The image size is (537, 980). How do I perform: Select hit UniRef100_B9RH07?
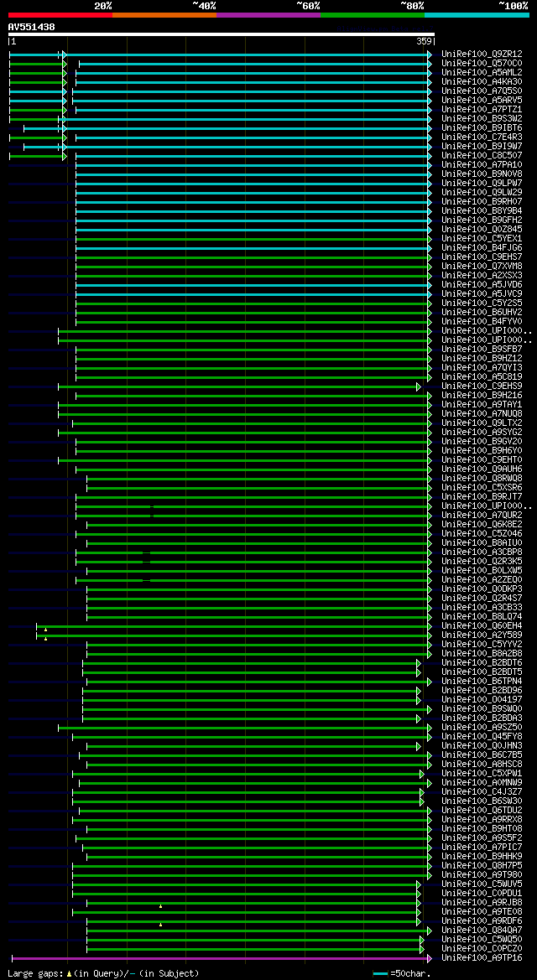pyautogui.click(x=482, y=202)
